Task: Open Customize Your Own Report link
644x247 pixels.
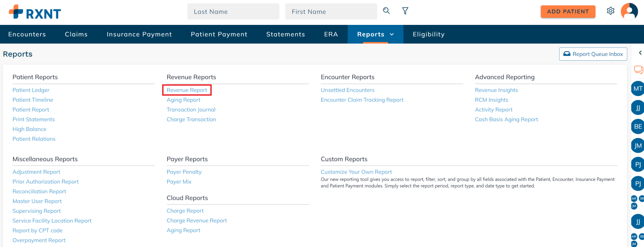Action: click(356, 172)
